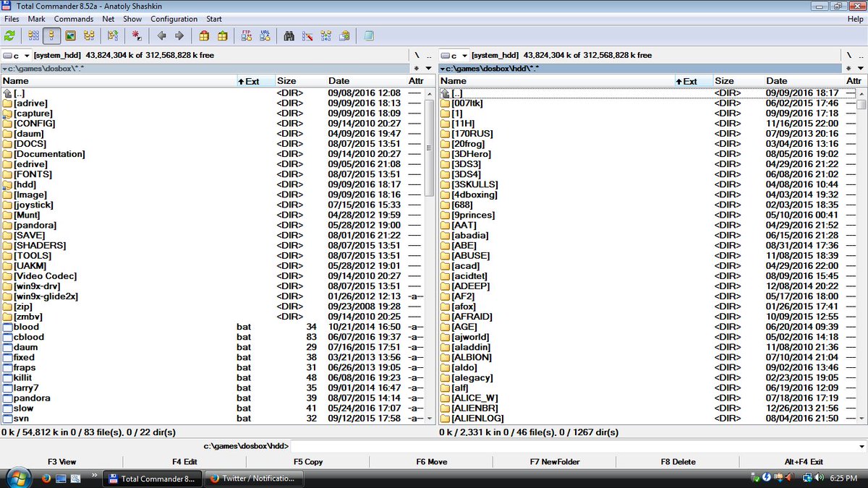Open the Help menu
This screenshot has width=868, height=488.
(x=855, y=19)
